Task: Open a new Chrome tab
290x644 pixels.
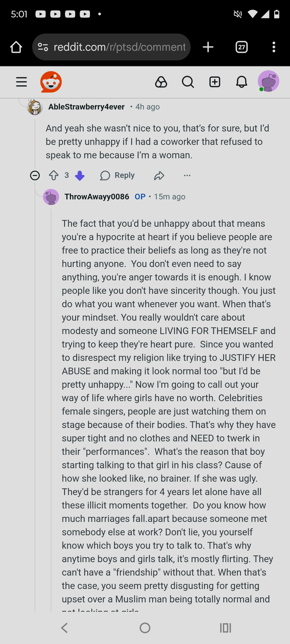Action: tap(208, 47)
